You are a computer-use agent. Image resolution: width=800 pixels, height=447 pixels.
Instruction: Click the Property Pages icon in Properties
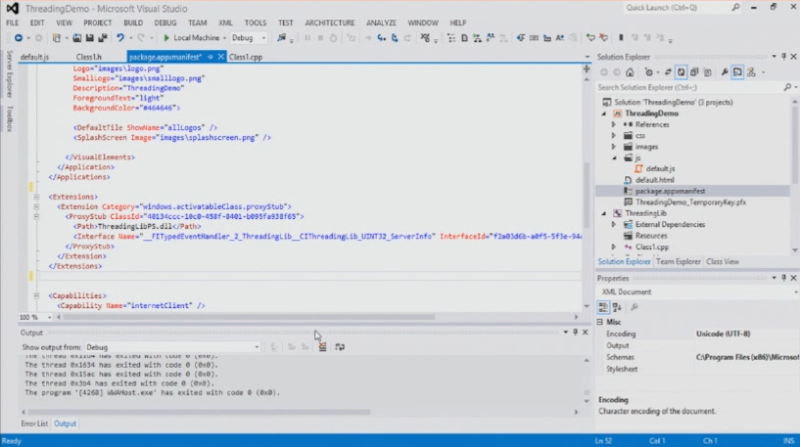tap(634, 307)
